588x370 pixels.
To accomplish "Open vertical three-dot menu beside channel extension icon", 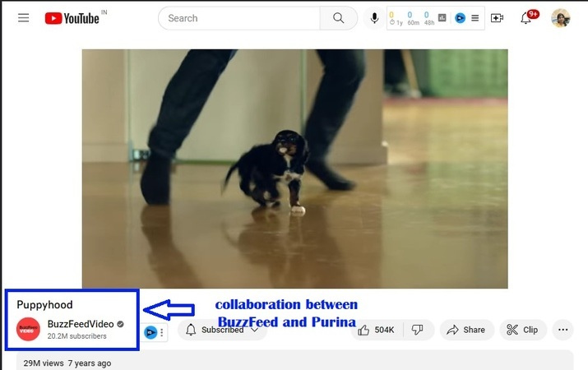I will 162,332.
